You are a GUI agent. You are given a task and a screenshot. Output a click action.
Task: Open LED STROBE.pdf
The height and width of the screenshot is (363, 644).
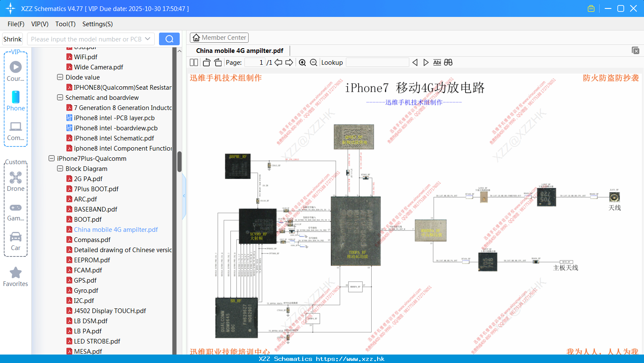(97, 341)
